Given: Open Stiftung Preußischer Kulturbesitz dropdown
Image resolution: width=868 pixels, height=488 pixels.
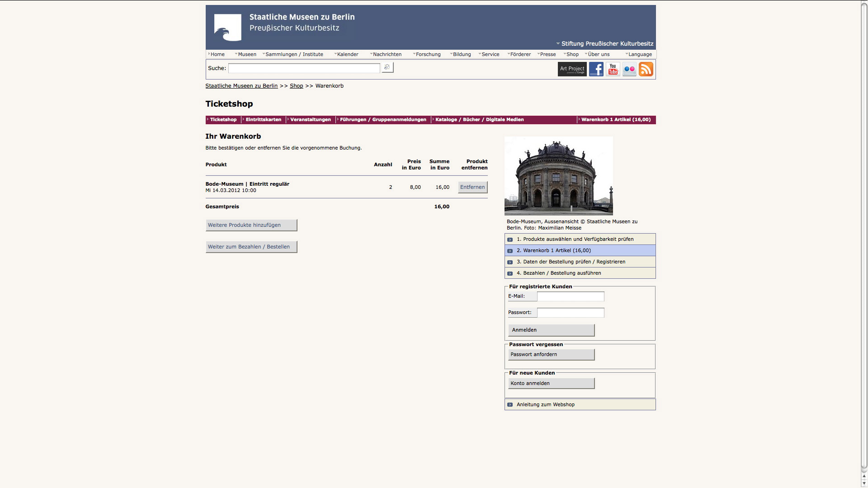Looking at the screenshot, I should 607,44.
